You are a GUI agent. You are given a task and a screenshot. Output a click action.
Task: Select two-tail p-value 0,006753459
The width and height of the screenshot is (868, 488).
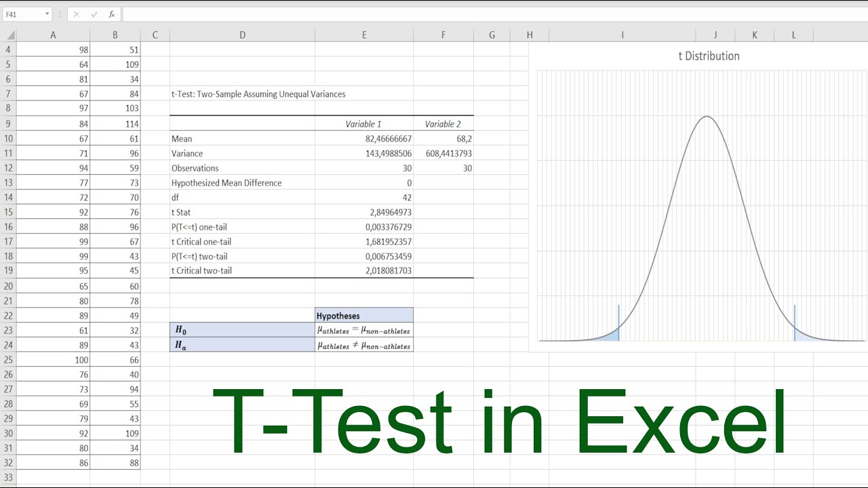(364, 256)
